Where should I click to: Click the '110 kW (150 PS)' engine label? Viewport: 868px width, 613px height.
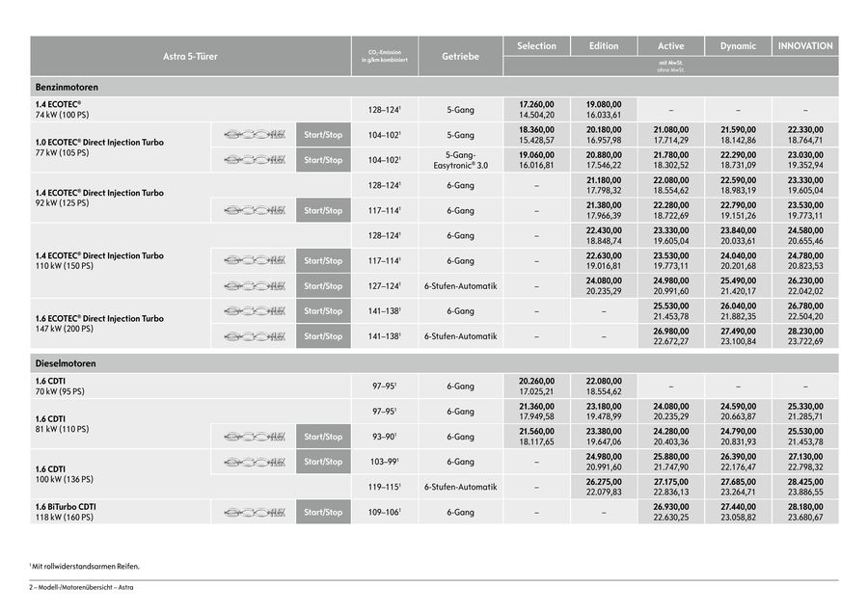99,260
